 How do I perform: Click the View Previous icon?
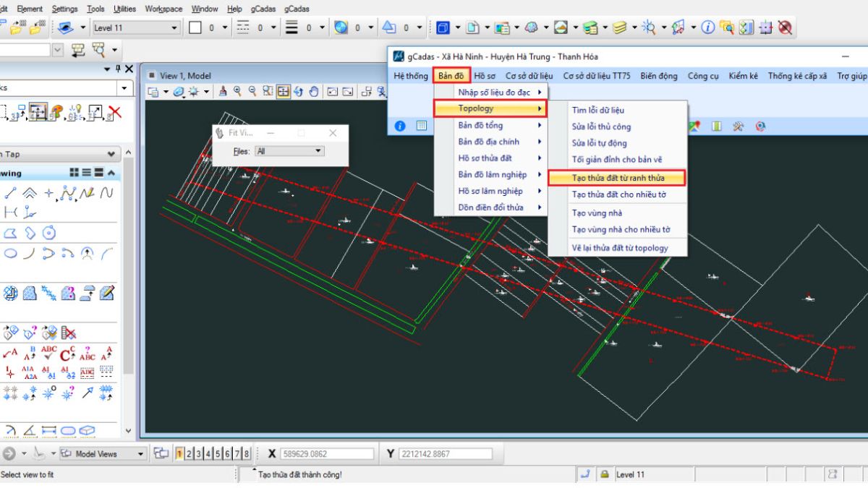333,92
